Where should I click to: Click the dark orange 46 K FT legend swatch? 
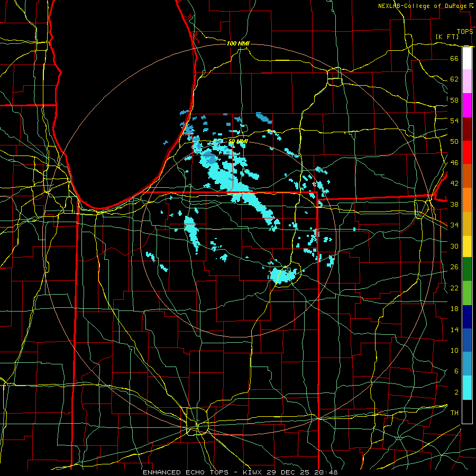(467, 176)
